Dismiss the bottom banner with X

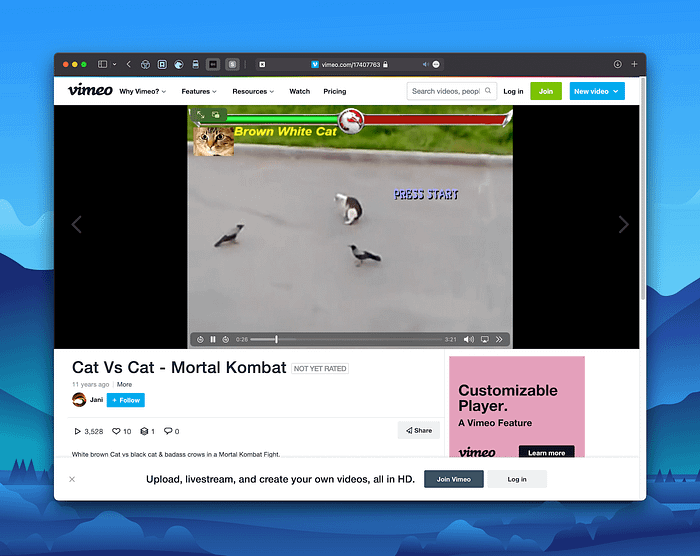pos(72,479)
